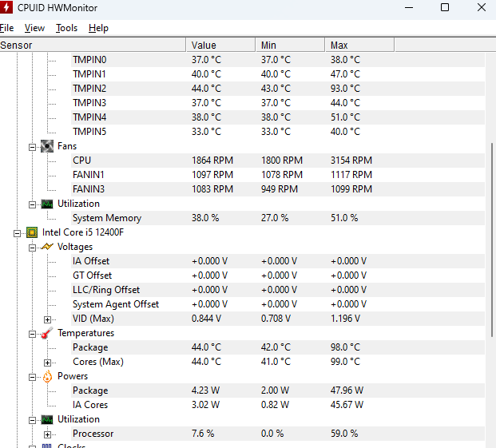496x448 pixels.
Task: Select the IA Cores row
Action: tap(278, 405)
